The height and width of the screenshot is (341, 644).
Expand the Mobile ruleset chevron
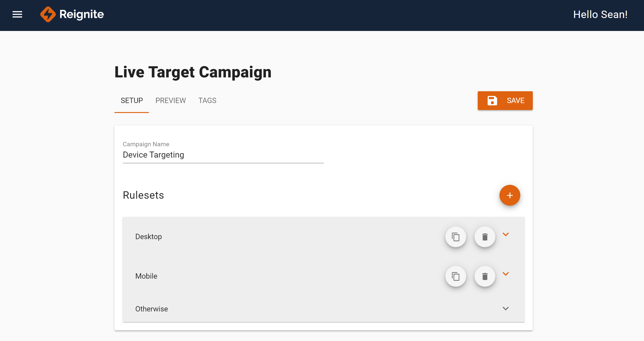click(505, 274)
